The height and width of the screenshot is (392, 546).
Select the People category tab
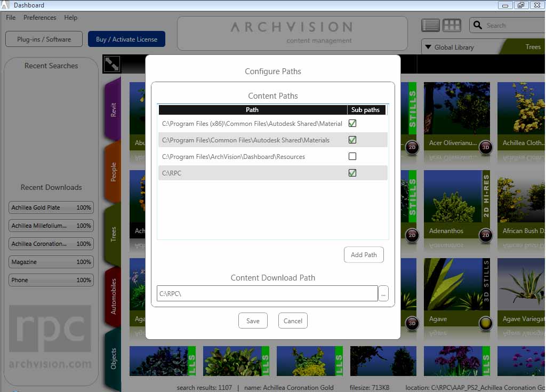tap(113, 172)
